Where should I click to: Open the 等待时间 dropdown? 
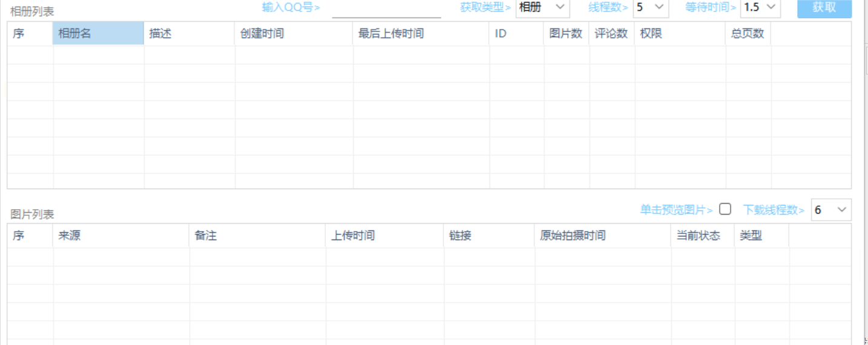760,8
